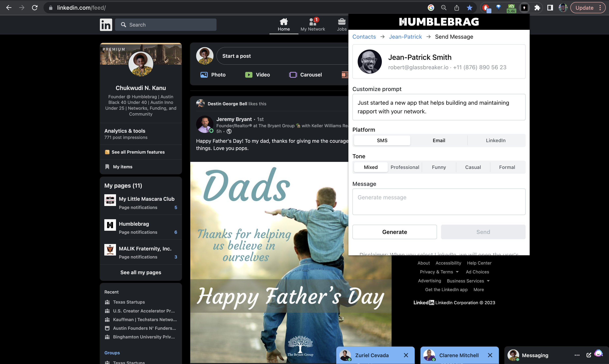Bookmark page with the star icon
This screenshot has height=364, width=609.
[x=469, y=8]
